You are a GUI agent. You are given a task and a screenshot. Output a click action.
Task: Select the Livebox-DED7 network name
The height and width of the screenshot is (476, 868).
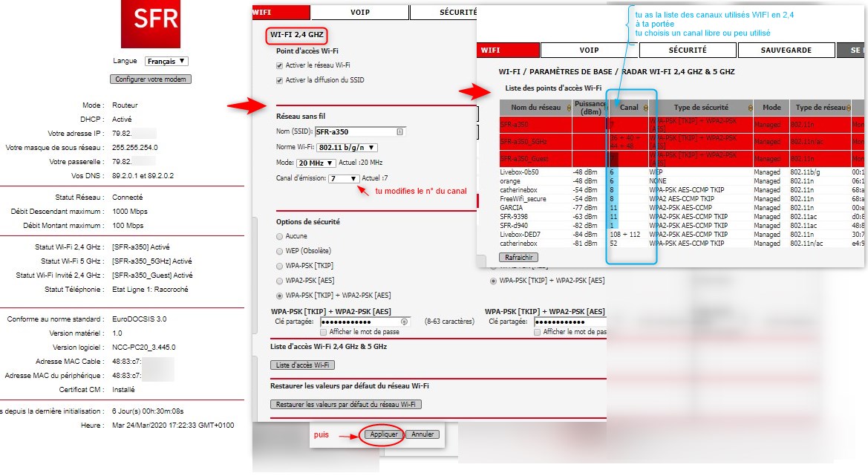click(x=520, y=234)
